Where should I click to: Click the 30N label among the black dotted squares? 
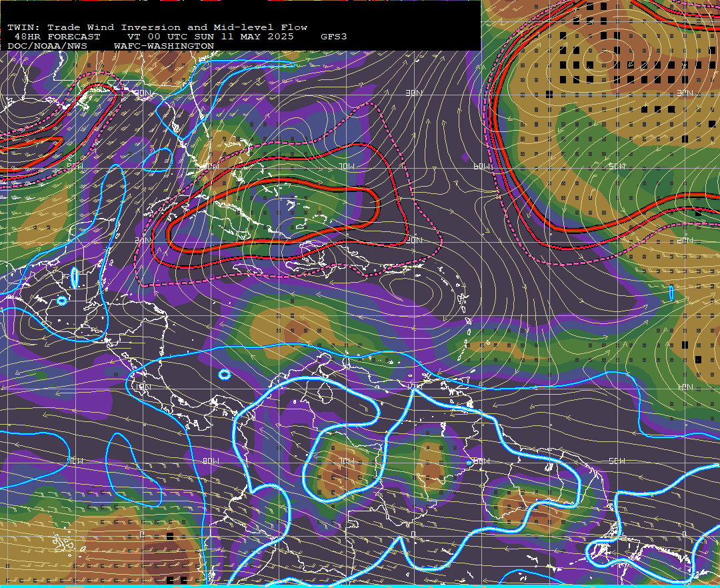[685, 93]
